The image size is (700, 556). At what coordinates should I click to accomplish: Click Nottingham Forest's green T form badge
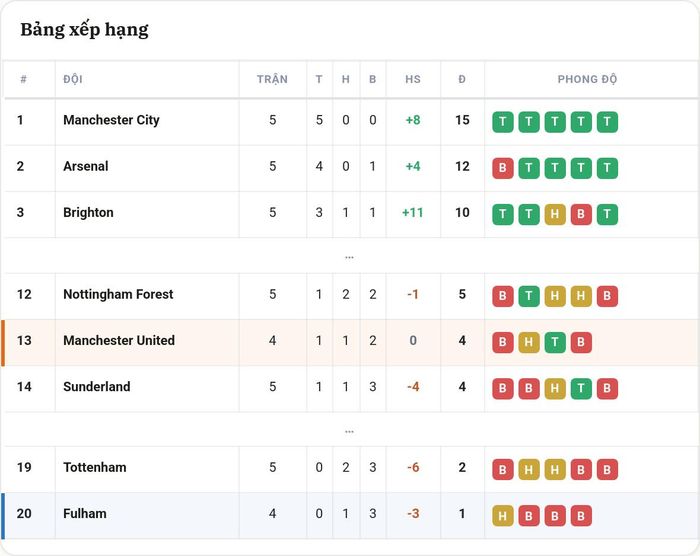pyautogui.click(x=529, y=296)
